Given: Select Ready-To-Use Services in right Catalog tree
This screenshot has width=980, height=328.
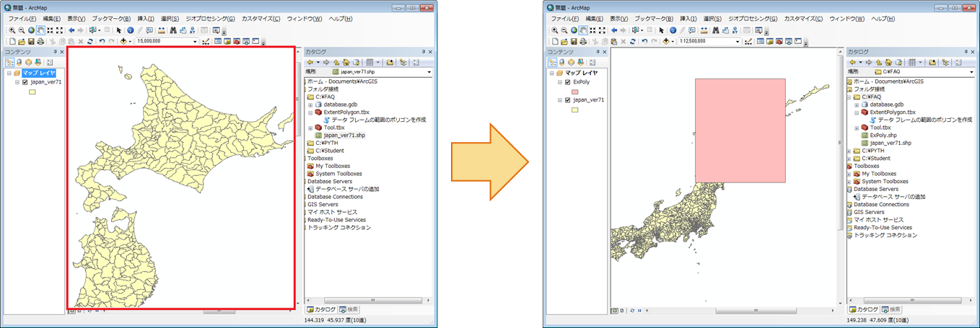Looking at the screenshot, I should pos(881,227).
